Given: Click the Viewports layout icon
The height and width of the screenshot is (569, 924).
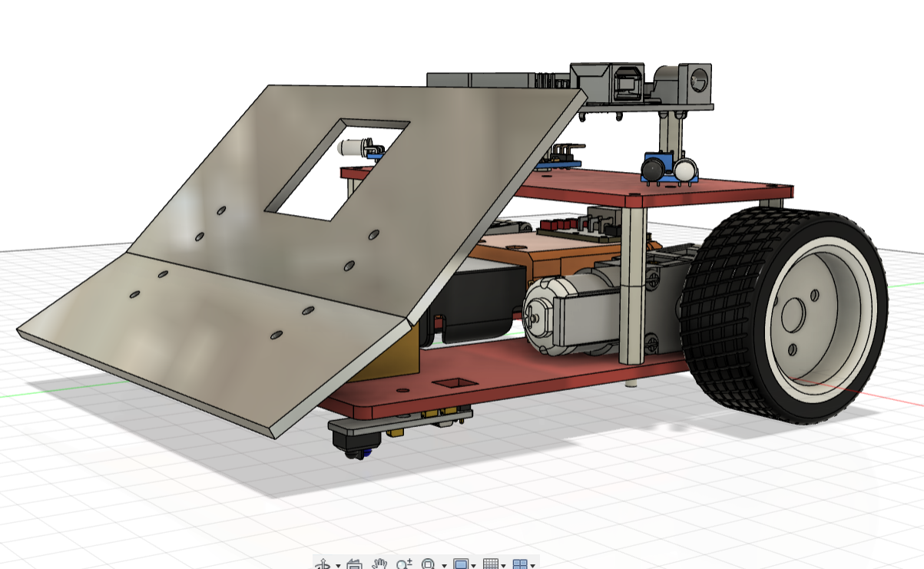Looking at the screenshot, I should pyautogui.click(x=520, y=564).
